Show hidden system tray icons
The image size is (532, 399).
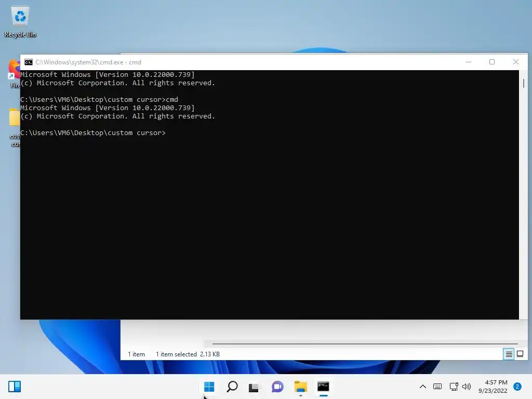point(423,387)
